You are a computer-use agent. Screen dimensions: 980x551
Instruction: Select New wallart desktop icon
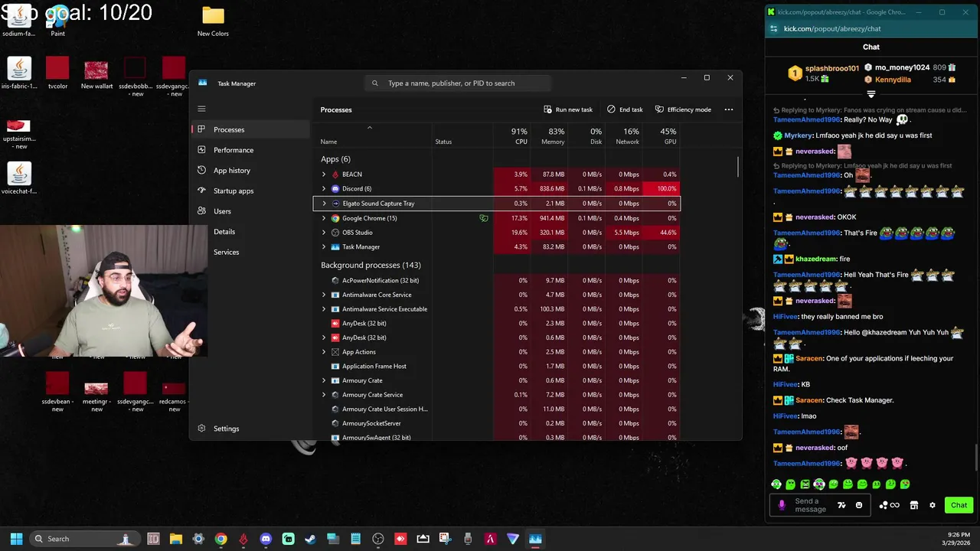96,74
